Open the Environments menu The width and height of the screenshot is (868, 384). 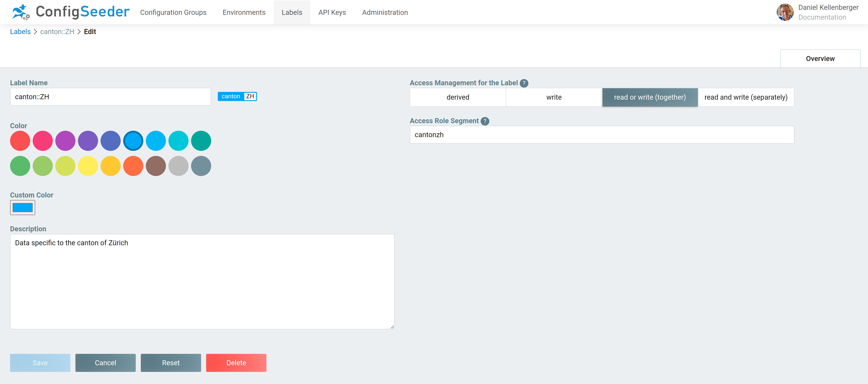244,13
